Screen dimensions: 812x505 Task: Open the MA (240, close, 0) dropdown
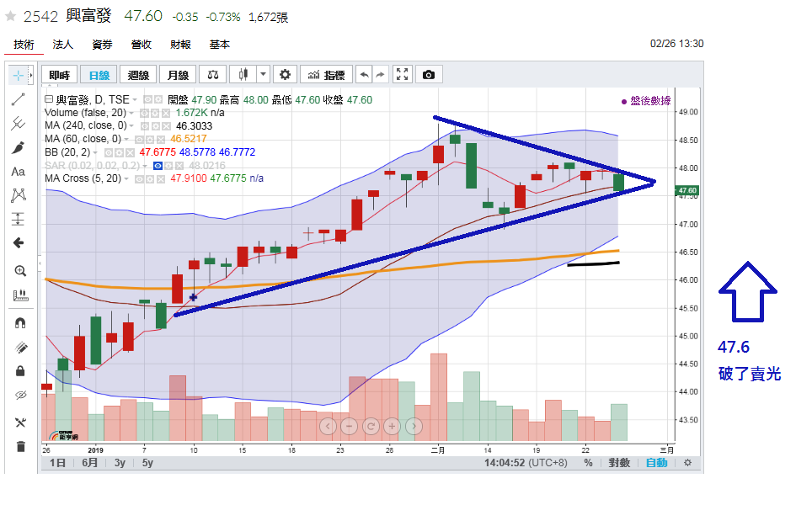pyautogui.click(x=131, y=125)
